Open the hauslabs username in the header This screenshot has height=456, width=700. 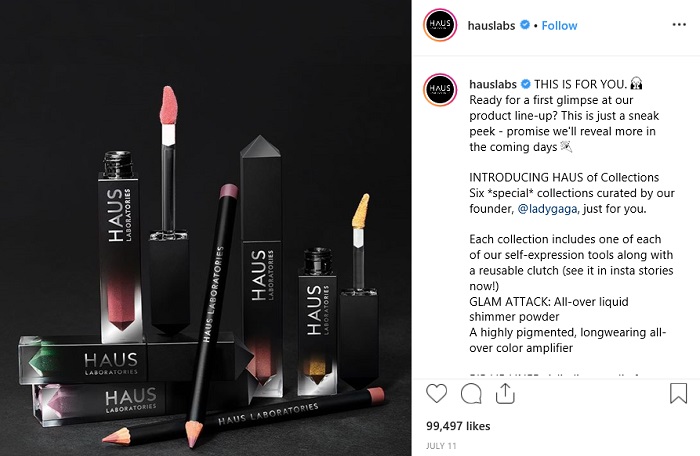tap(491, 25)
